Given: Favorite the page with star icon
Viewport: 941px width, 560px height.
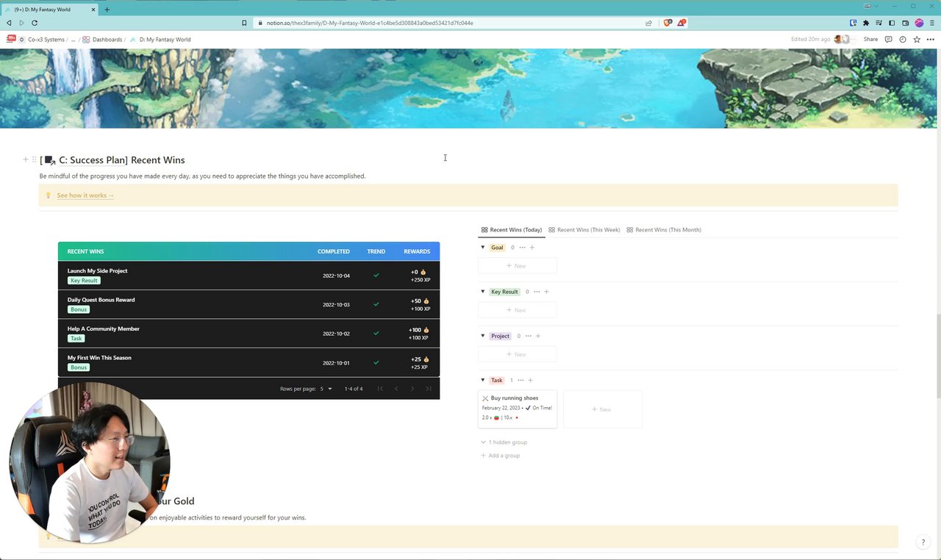Looking at the screenshot, I should [x=917, y=39].
